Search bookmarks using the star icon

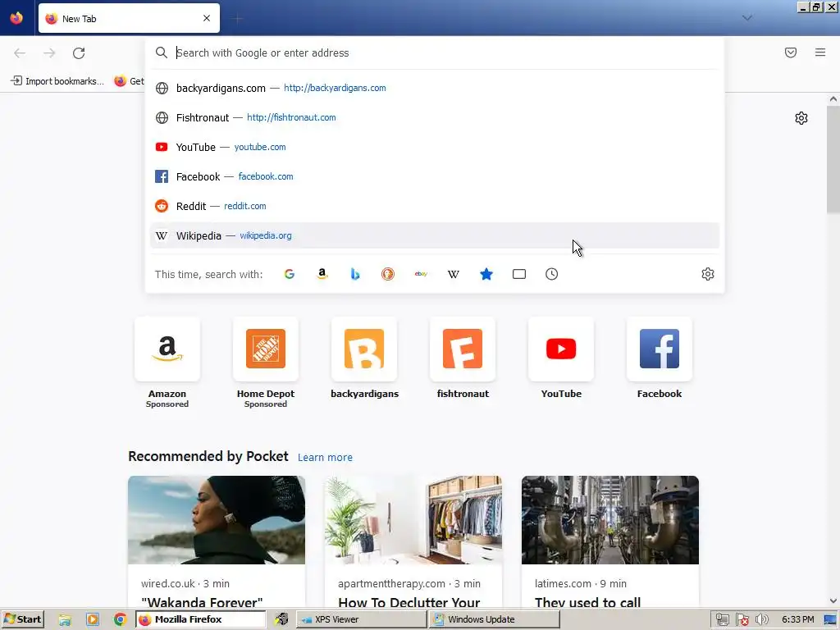486,274
